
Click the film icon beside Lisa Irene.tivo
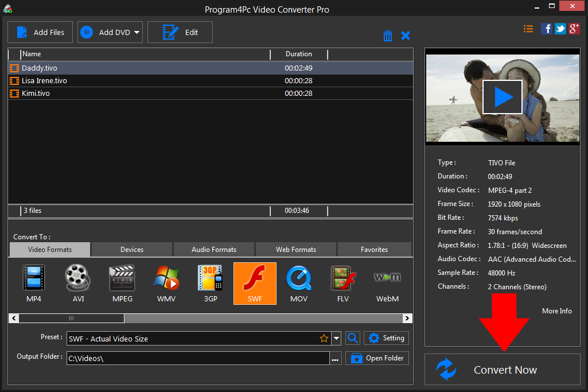point(14,81)
